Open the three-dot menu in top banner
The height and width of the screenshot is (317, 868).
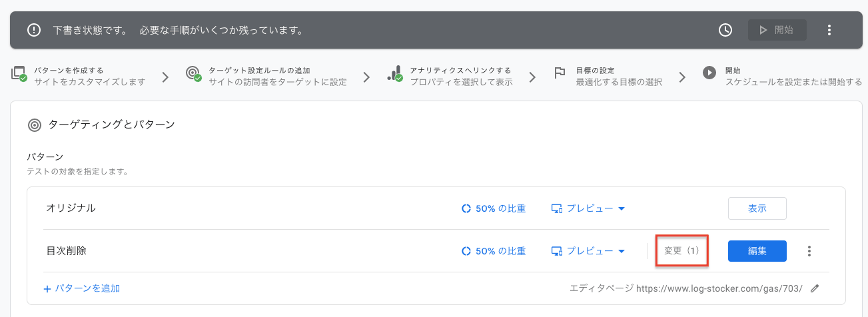coord(829,30)
